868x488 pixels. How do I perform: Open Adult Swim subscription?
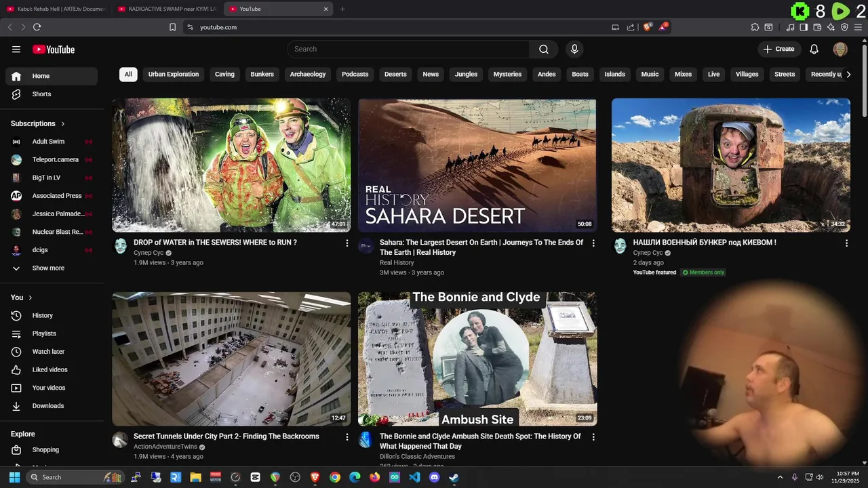[x=52, y=142]
